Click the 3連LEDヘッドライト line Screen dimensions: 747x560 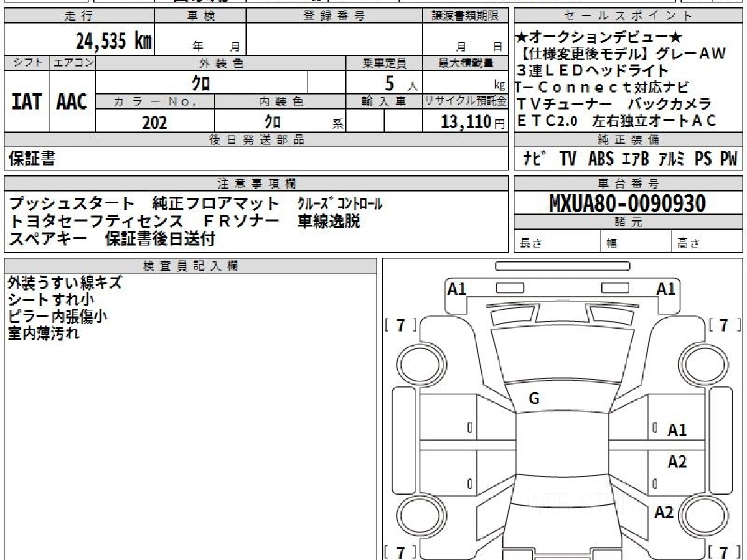pyautogui.click(x=592, y=71)
